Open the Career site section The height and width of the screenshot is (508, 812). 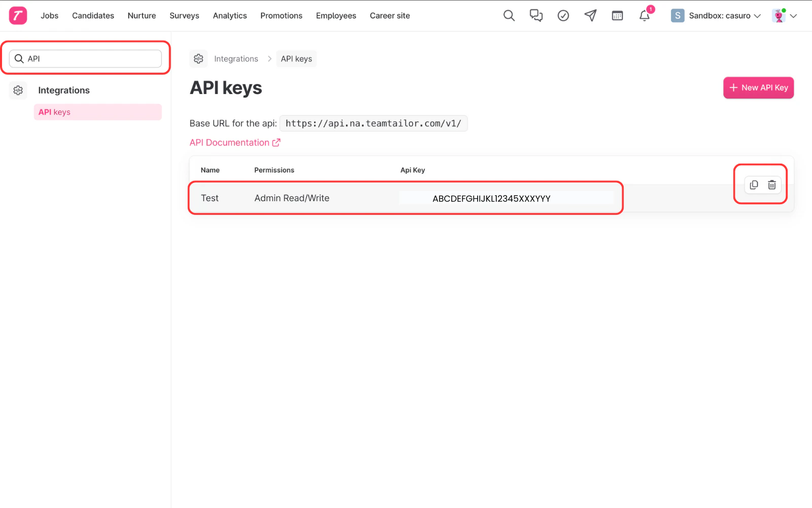point(390,16)
